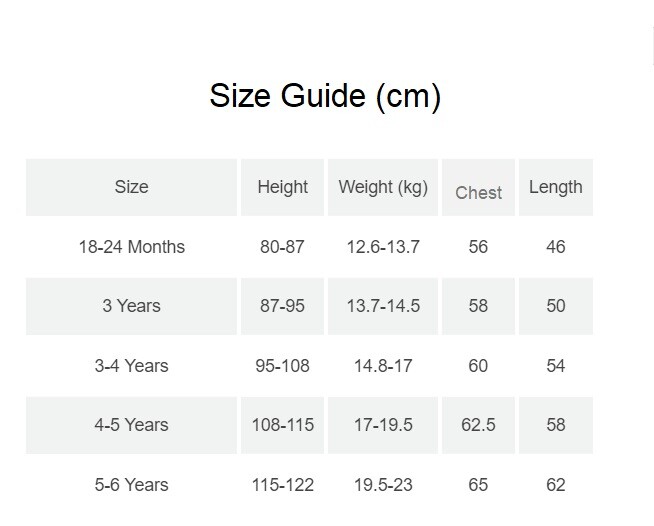The height and width of the screenshot is (526, 654).
Task: Click the 3-4 Years size cell
Action: (131, 366)
